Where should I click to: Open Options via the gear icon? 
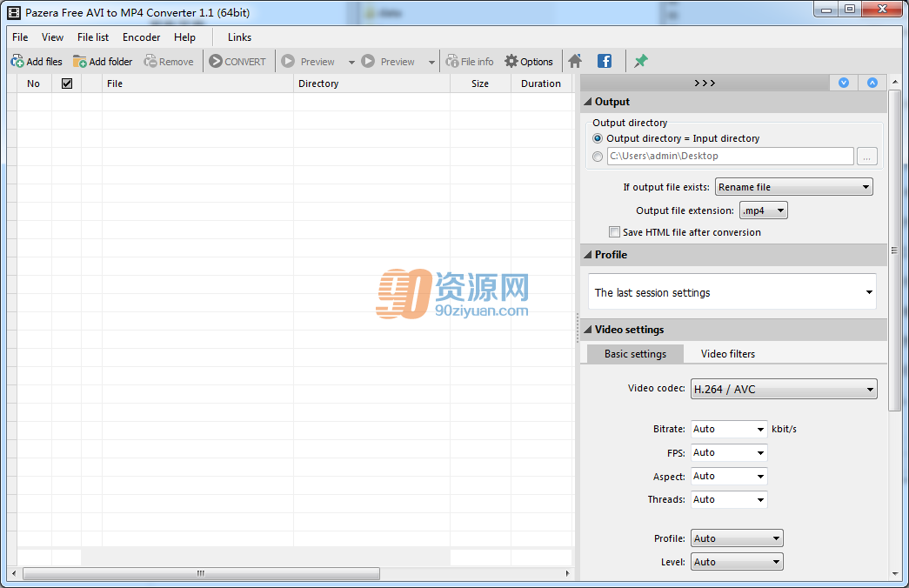click(x=511, y=61)
